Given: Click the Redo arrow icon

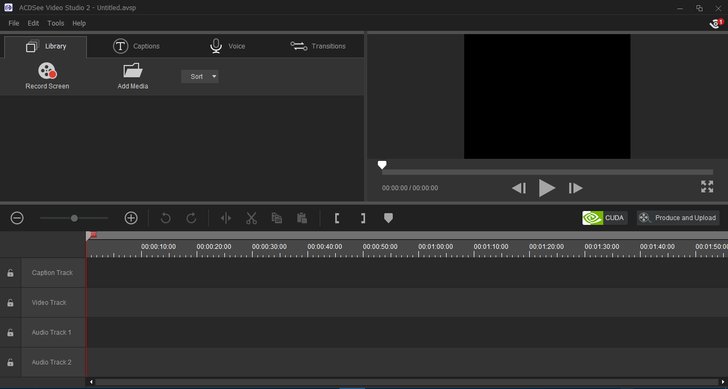Looking at the screenshot, I should tap(191, 218).
